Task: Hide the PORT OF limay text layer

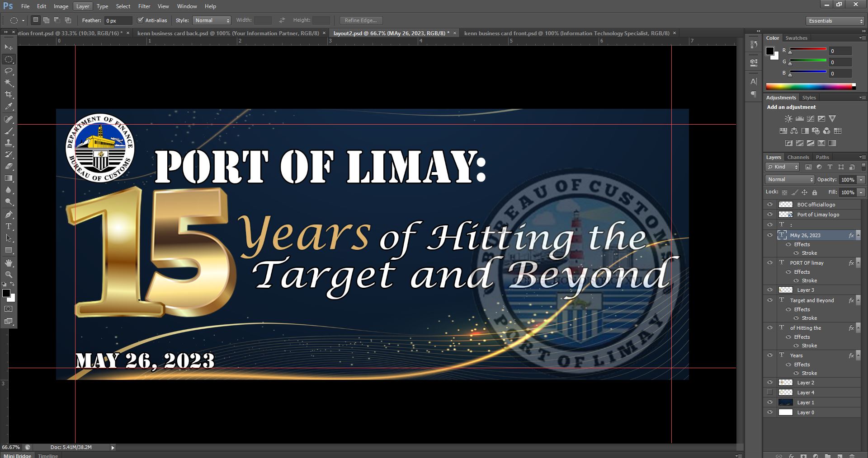Action: (770, 262)
